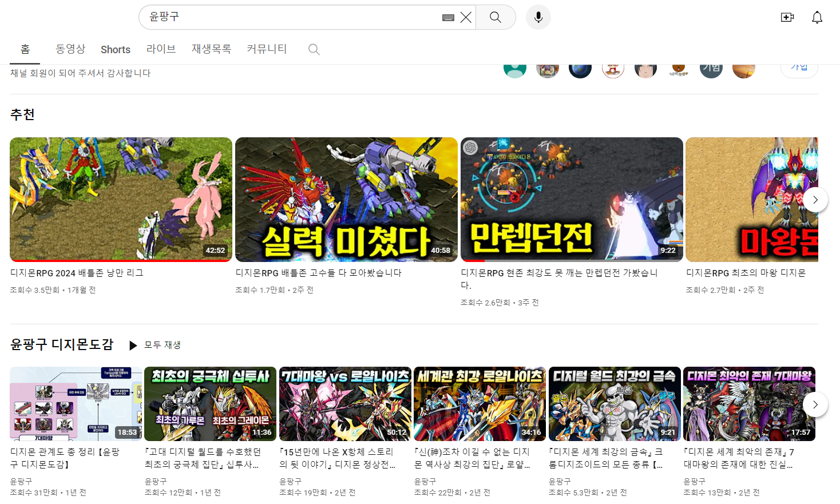This screenshot has height=504, width=840.
Task: Open title 디지몬 관계도 총 정리
Action: point(65,458)
